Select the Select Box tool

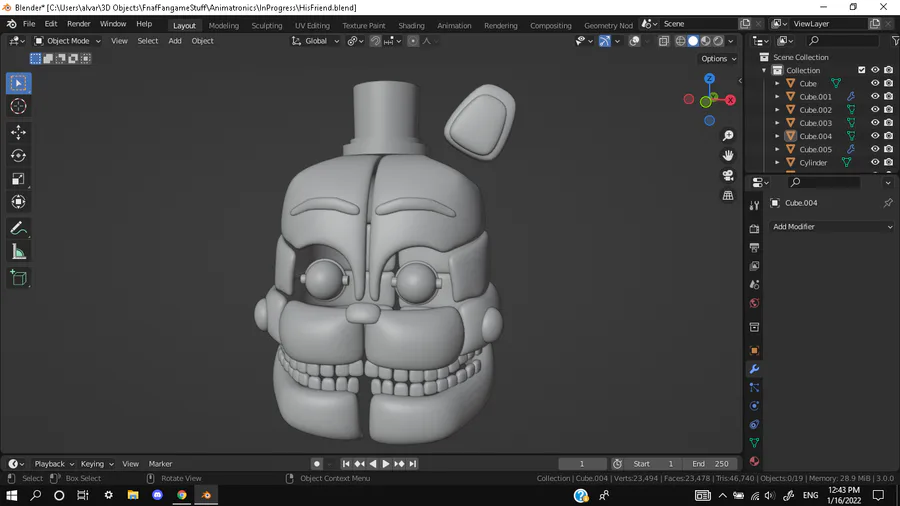coord(18,83)
